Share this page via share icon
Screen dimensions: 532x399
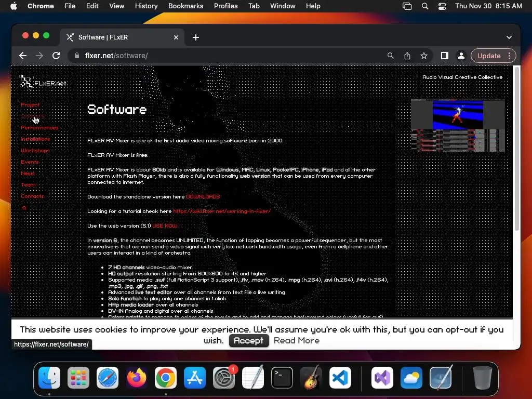pyautogui.click(x=407, y=56)
